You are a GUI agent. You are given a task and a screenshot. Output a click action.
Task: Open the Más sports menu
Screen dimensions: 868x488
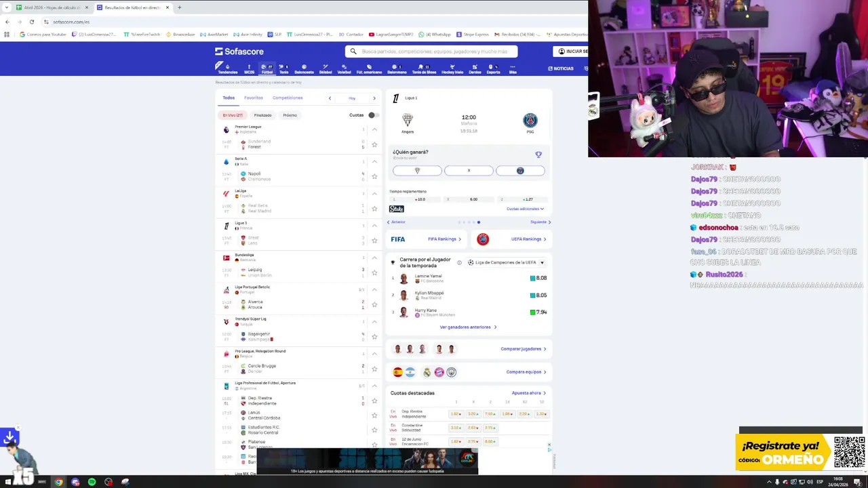coord(513,68)
